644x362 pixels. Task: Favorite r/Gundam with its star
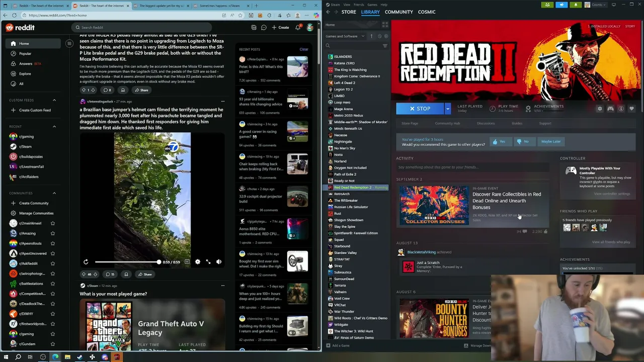click(53, 344)
